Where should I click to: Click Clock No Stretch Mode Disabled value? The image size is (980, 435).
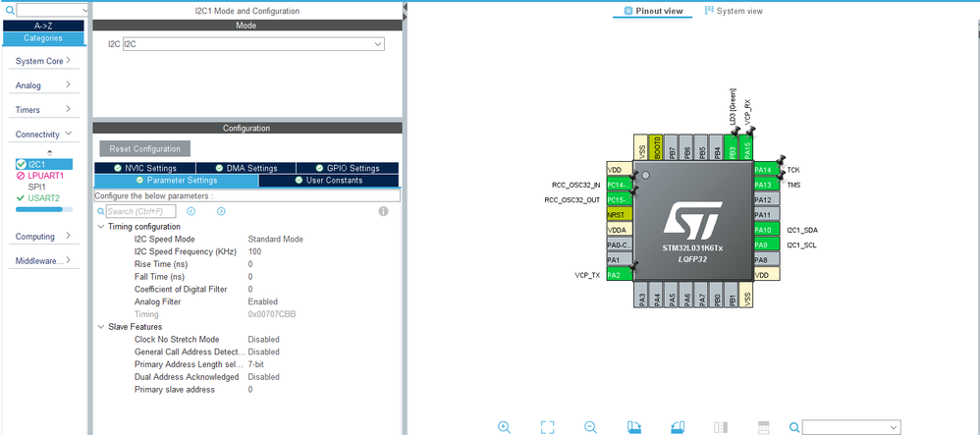tap(263, 340)
